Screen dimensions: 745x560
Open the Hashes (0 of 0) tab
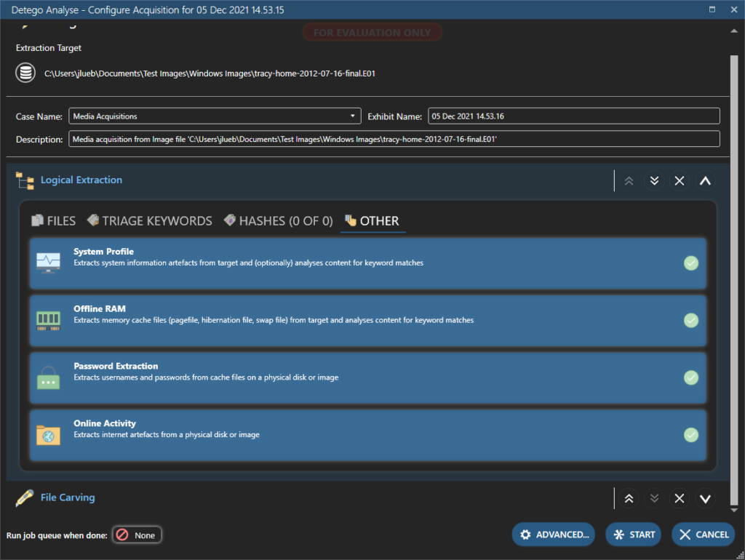click(x=279, y=221)
